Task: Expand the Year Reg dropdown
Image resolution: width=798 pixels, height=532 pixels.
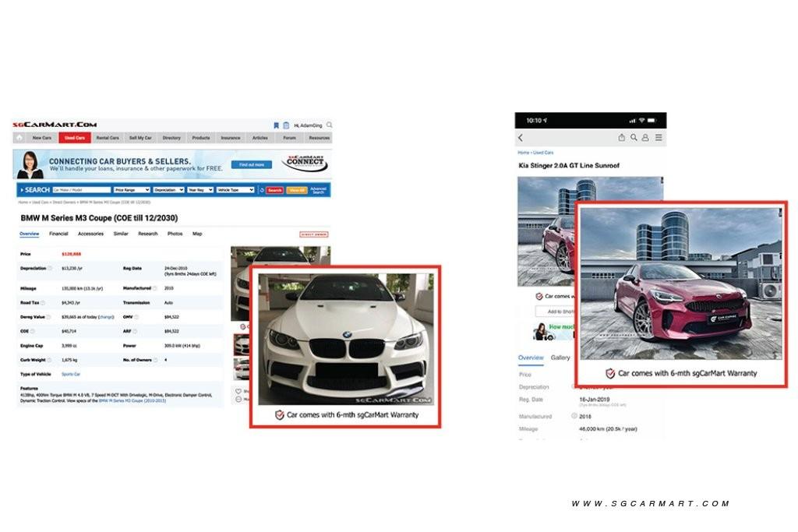Action: click(199, 190)
